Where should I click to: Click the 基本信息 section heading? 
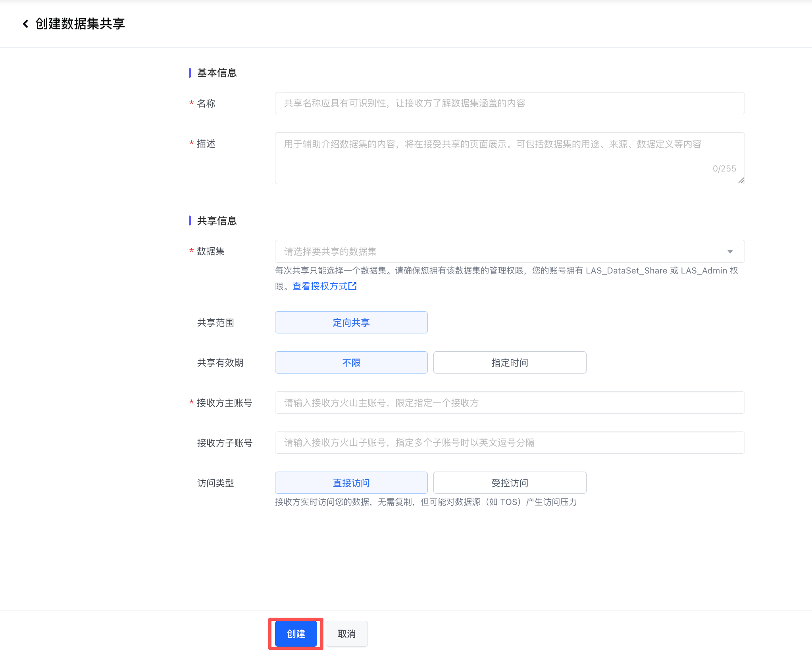[x=217, y=73]
